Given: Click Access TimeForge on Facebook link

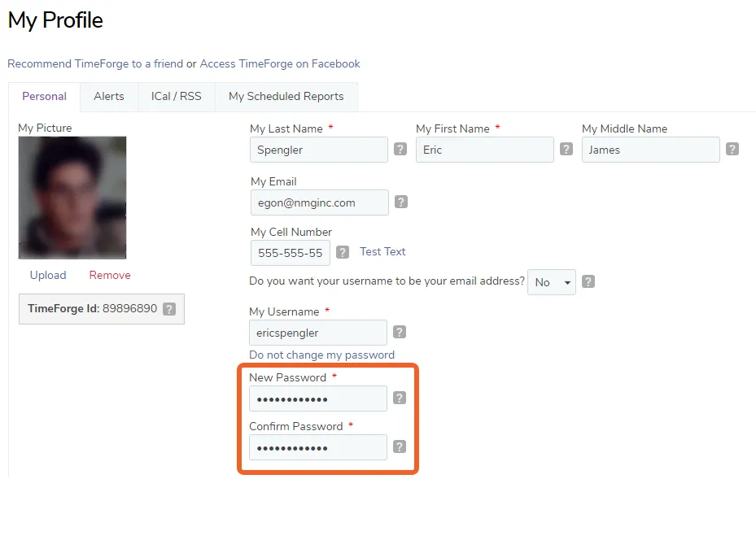Looking at the screenshot, I should click(280, 63).
